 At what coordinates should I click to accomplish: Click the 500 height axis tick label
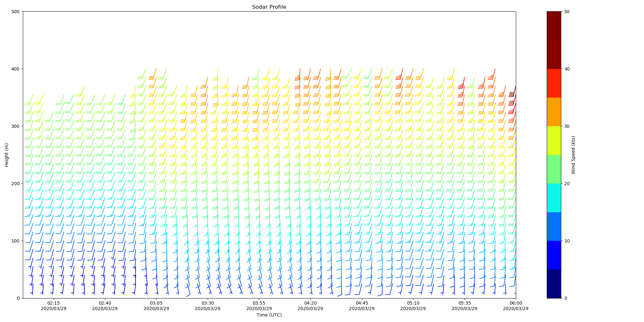(x=16, y=12)
